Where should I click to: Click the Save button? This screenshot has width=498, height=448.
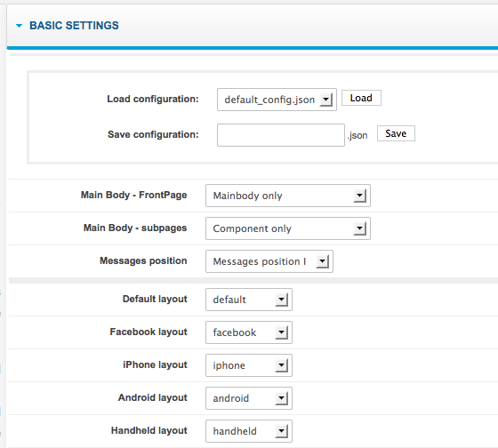[396, 133]
